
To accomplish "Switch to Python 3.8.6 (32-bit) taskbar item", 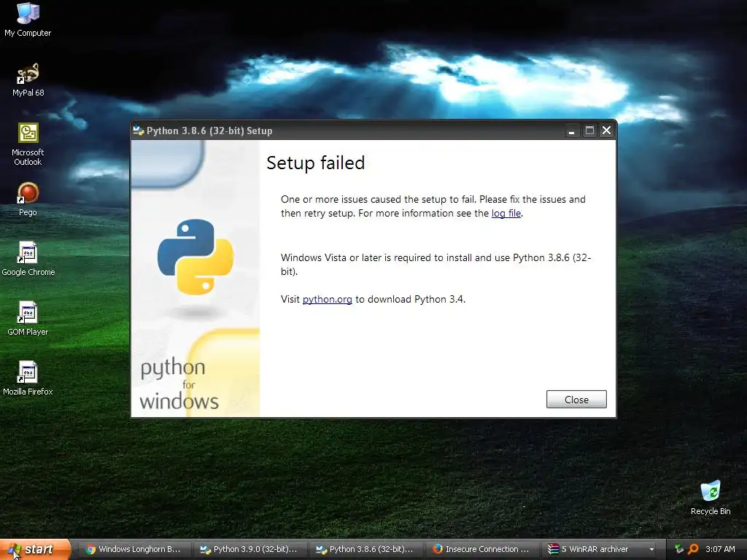I will [366, 549].
